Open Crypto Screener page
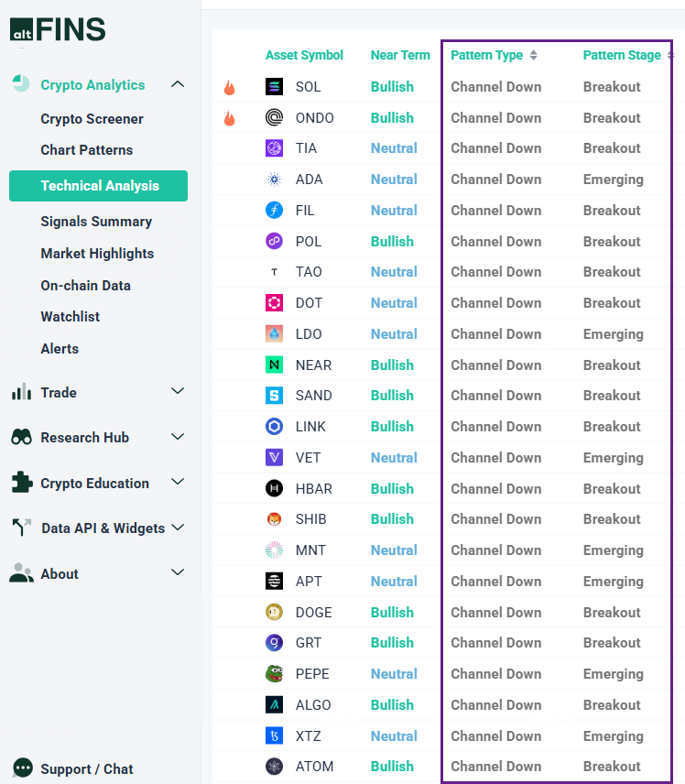This screenshot has height=784, width=685. tap(92, 119)
